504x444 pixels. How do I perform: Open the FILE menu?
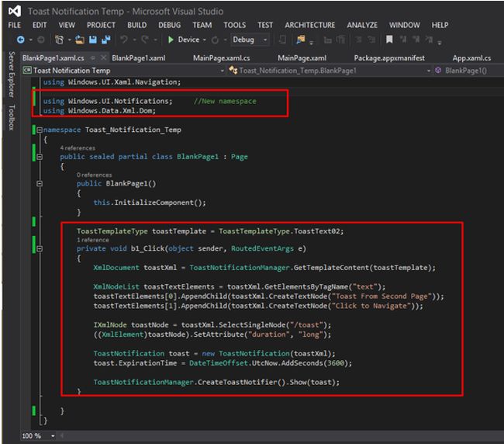[15, 25]
